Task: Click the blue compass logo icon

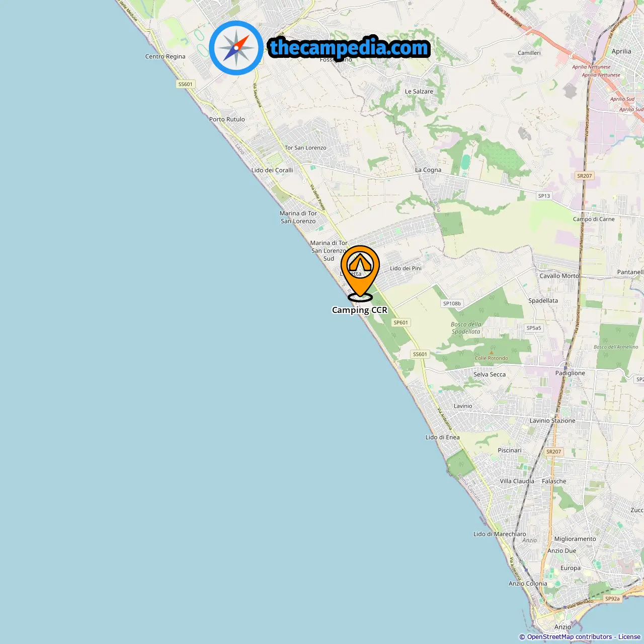Action: click(236, 48)
